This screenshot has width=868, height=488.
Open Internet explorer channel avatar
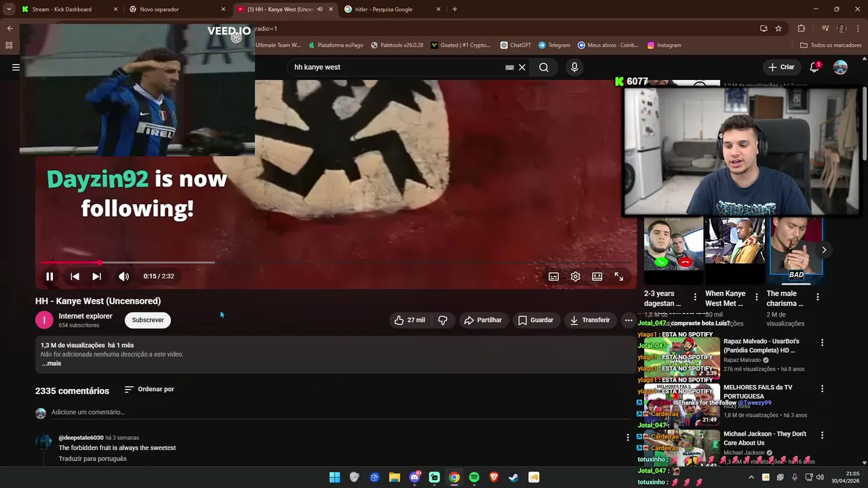[44, 320]
